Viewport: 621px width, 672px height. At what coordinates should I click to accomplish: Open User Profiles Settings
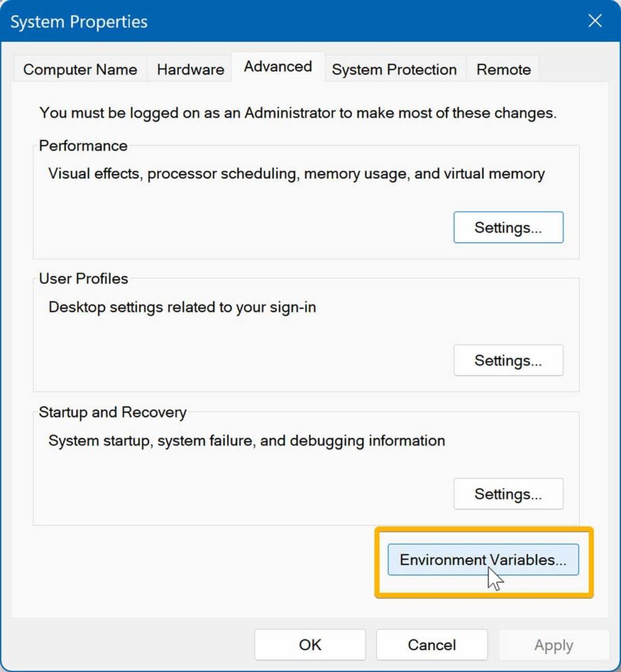[x=508, y=360]
